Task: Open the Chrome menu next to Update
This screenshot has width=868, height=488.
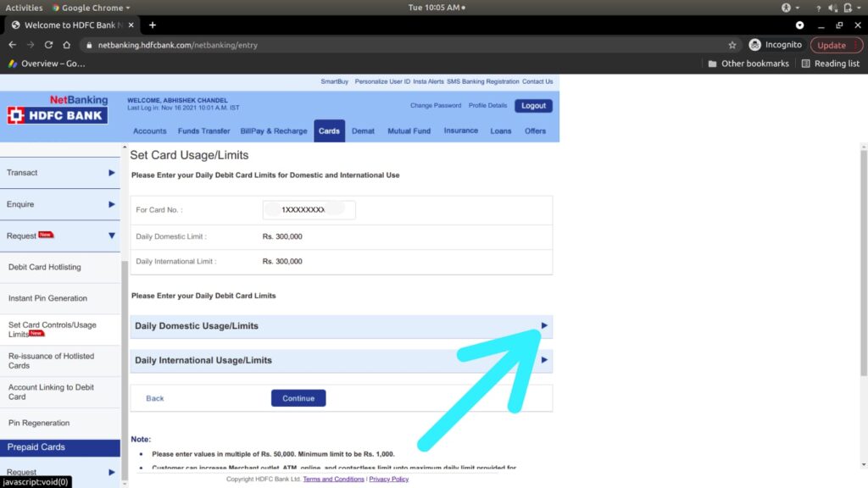Action: [x=856, y=45]
